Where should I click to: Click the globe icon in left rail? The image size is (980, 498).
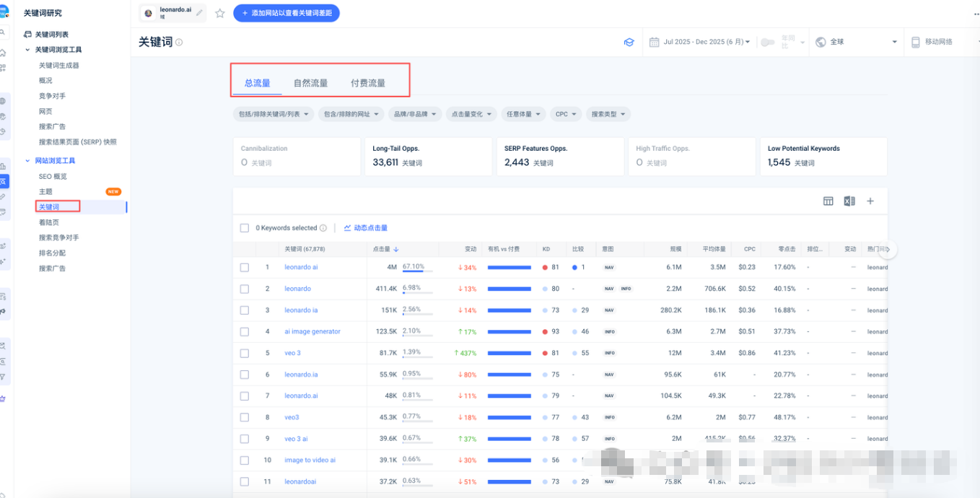click(3, 101)
